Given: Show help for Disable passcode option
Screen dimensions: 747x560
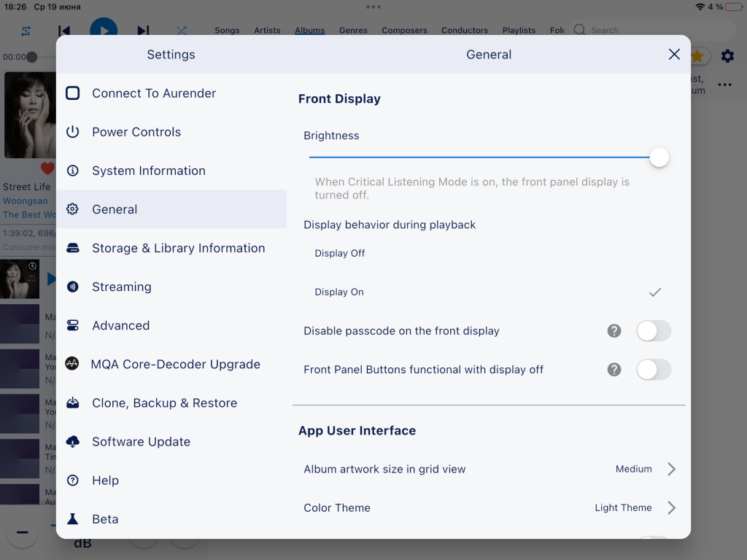Looking at the screenshot, I should click(614, 330).
